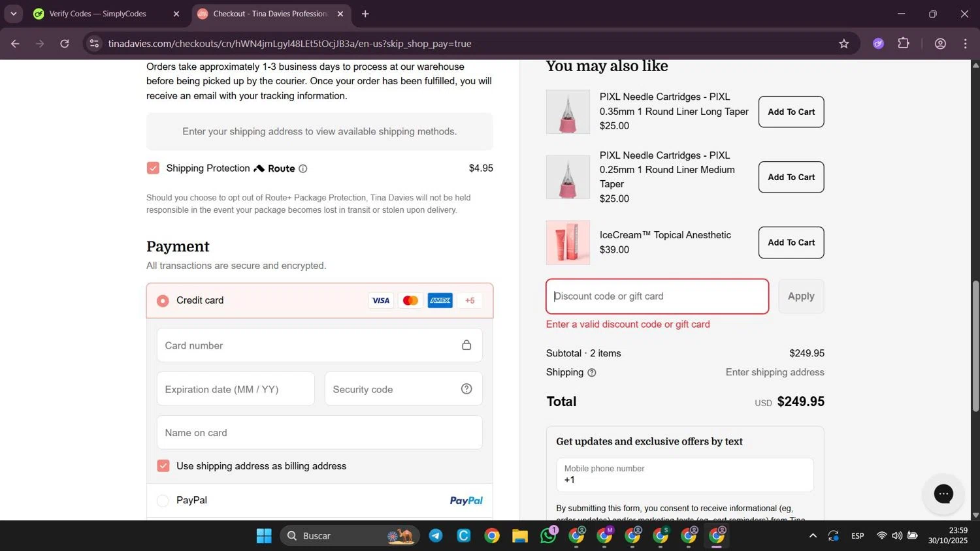Viewport: 980px width, 551px height.
Task: Click the ESP language indicator
Action: 858,536
